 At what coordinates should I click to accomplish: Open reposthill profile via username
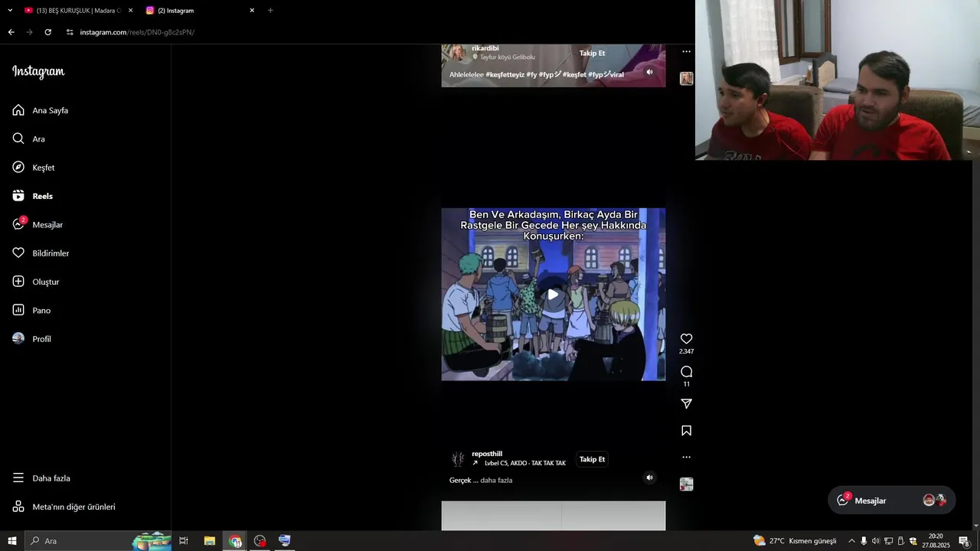click(487, 454)
